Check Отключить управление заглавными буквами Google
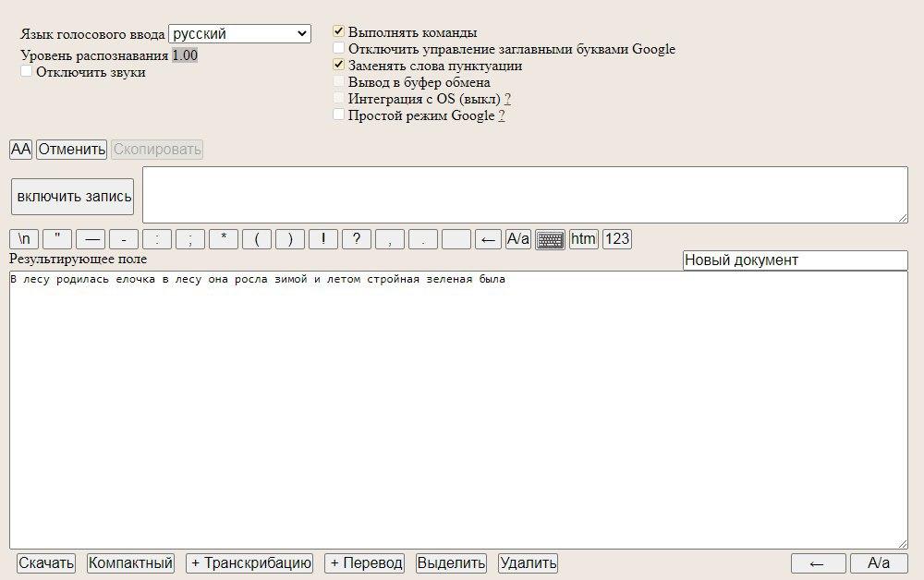This screenshot has width=924, height=580. 339,49
